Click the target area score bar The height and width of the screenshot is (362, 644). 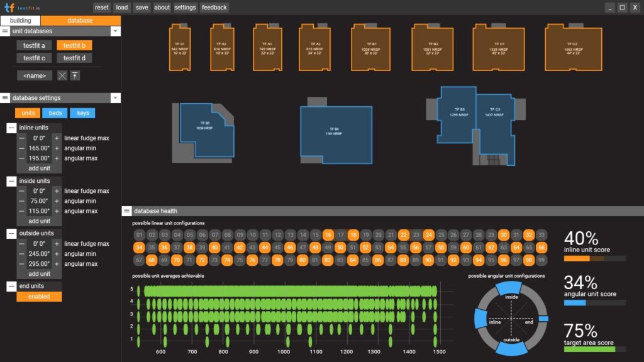[595, 349]
